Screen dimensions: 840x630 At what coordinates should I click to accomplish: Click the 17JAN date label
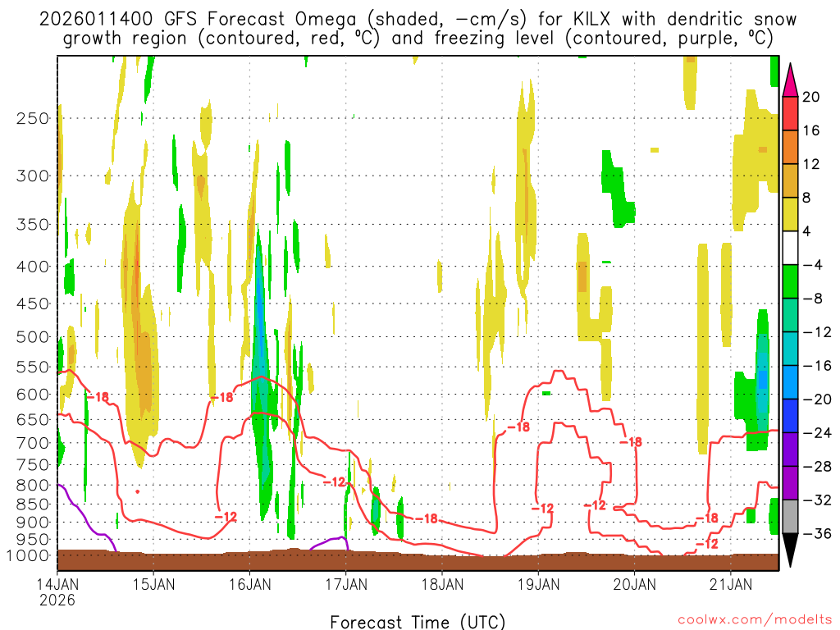point(346,584)
